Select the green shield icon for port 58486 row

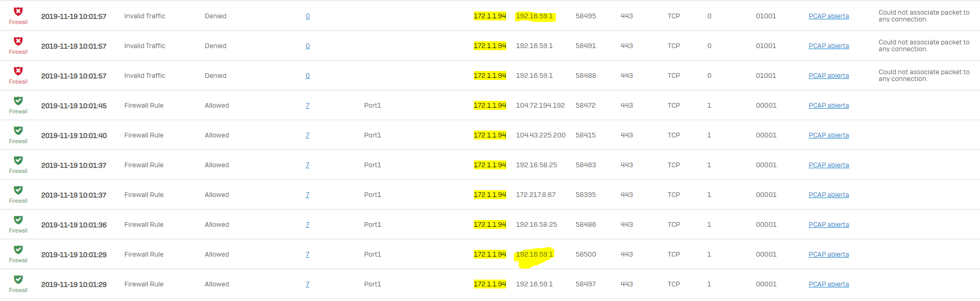pyautogui.click(x=18, y=220)
